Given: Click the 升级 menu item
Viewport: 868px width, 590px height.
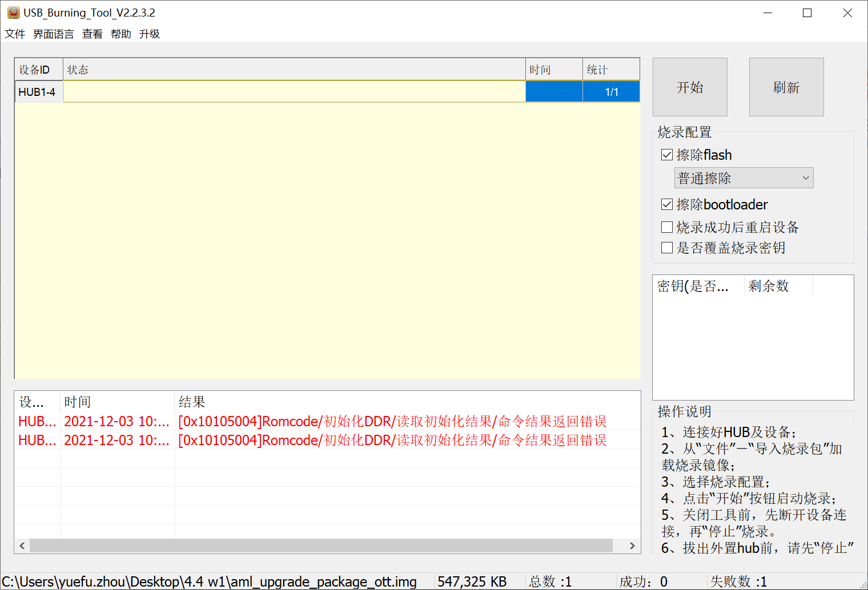Looking at the screenshot, I should point(149,34).
